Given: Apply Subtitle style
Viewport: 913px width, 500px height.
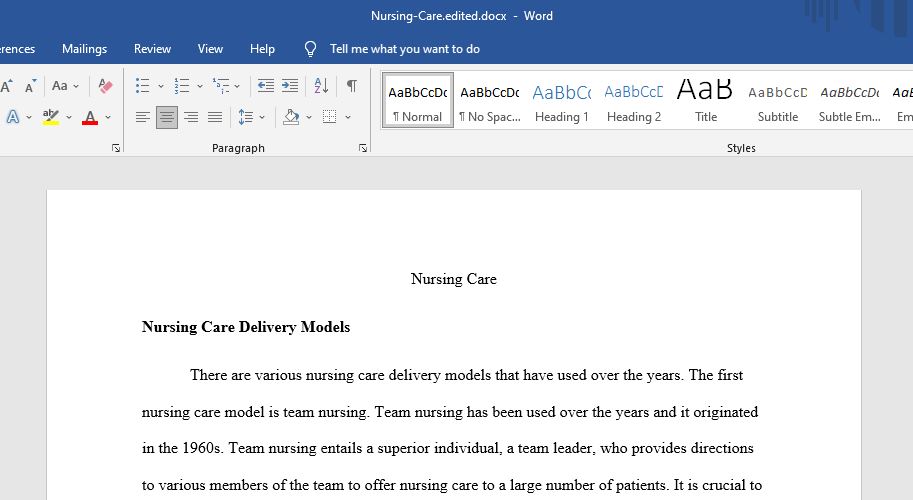Looking at the screenshot, I should click(778, 100).
